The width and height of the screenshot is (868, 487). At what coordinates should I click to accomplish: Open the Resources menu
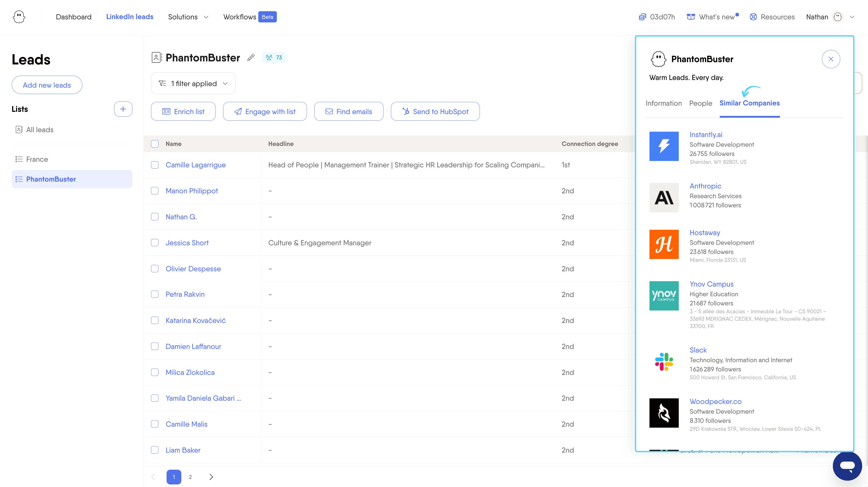(772, 17)
